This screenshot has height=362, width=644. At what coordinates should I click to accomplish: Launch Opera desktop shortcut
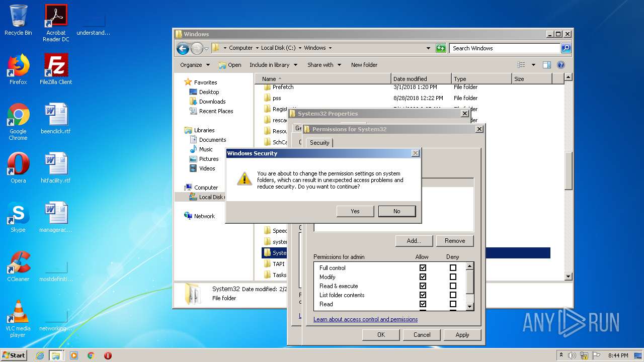[18, 168]
